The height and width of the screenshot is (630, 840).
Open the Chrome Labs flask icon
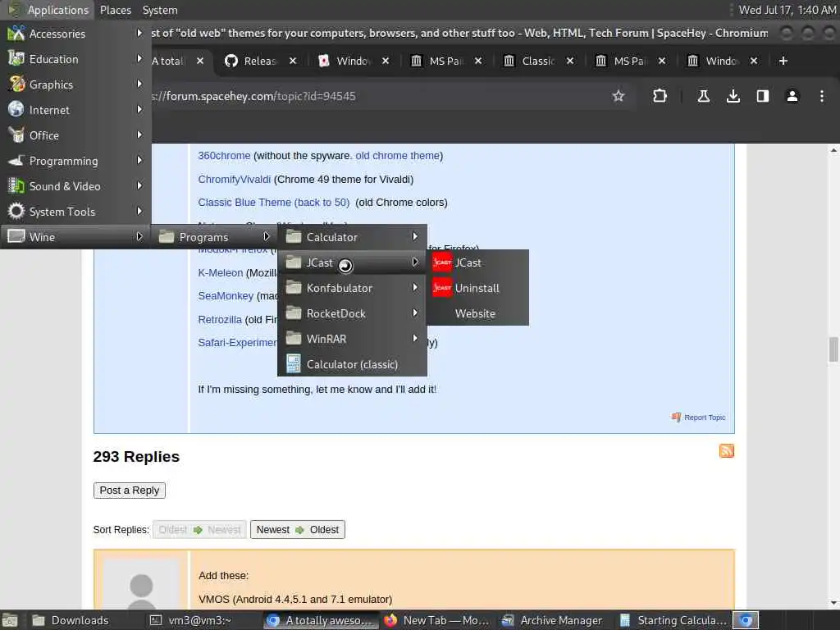point(703,96)
